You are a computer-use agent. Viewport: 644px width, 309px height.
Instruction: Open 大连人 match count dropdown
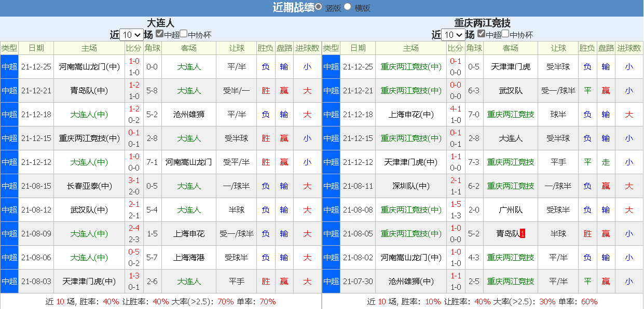click(x=131, y=35)
